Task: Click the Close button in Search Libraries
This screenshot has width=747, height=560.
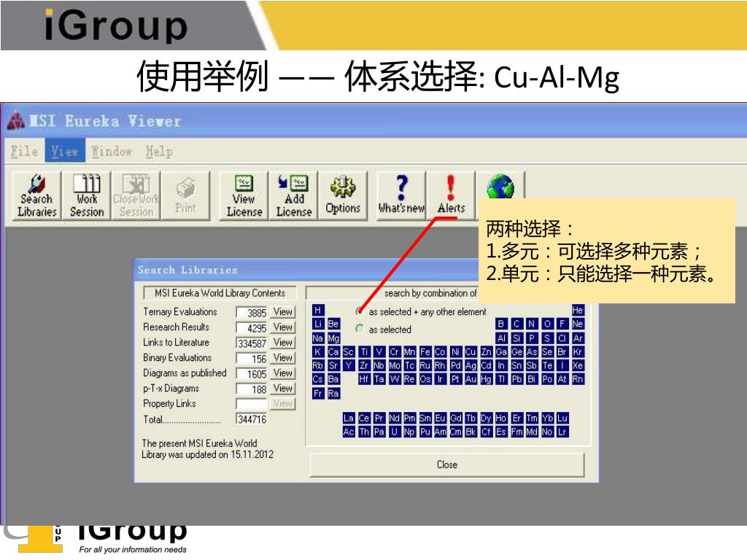Action: (447, 464)
